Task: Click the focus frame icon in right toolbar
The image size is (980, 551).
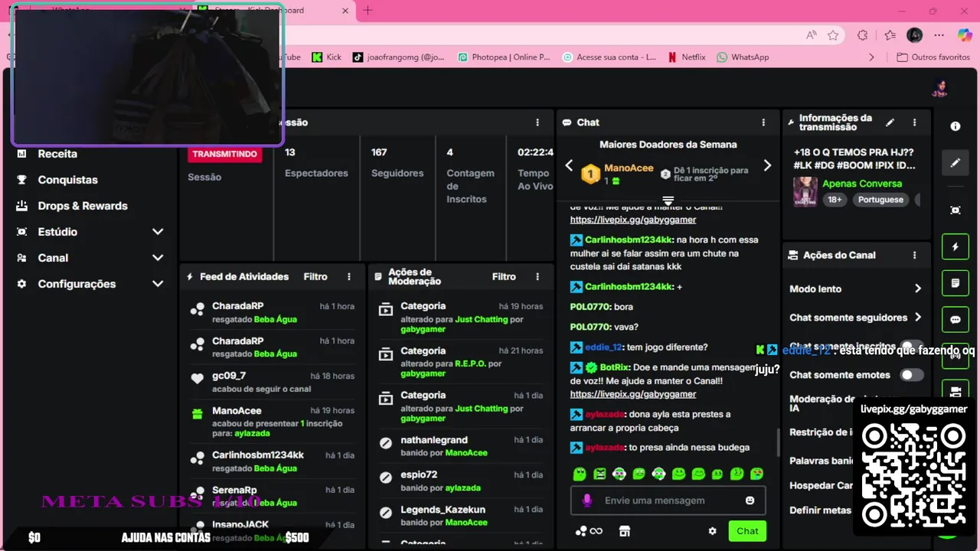Action: pyautogui.click(x=955, y=210)
